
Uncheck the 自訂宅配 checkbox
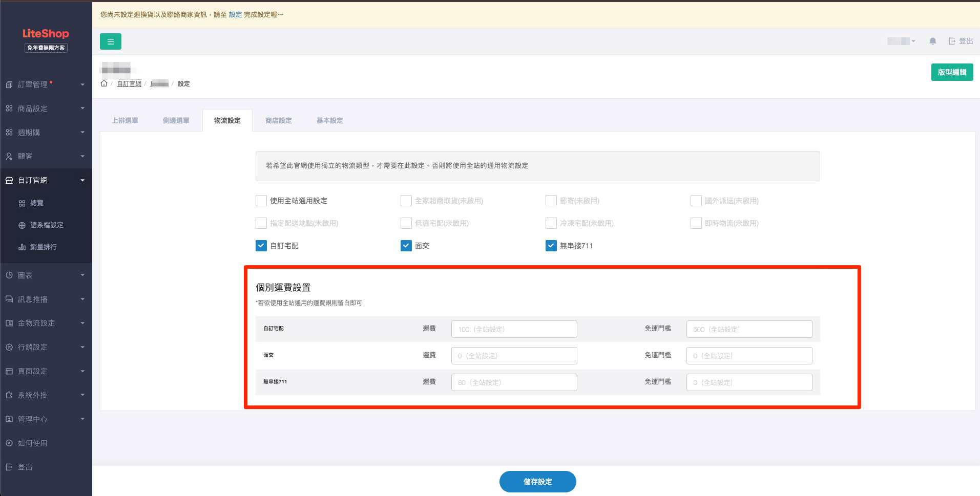(261, 246)
